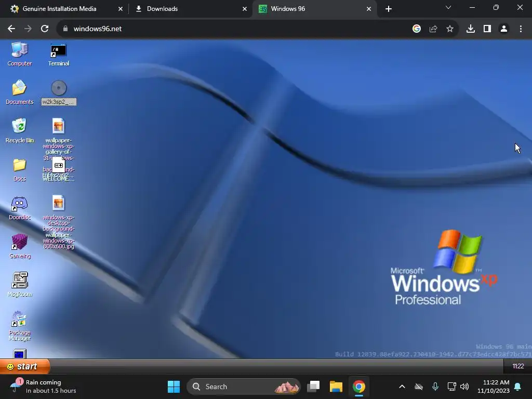The width and height of the screenshot is (532, 399).
Task: Click the Google icon in address bar
Action: [417, 29]
